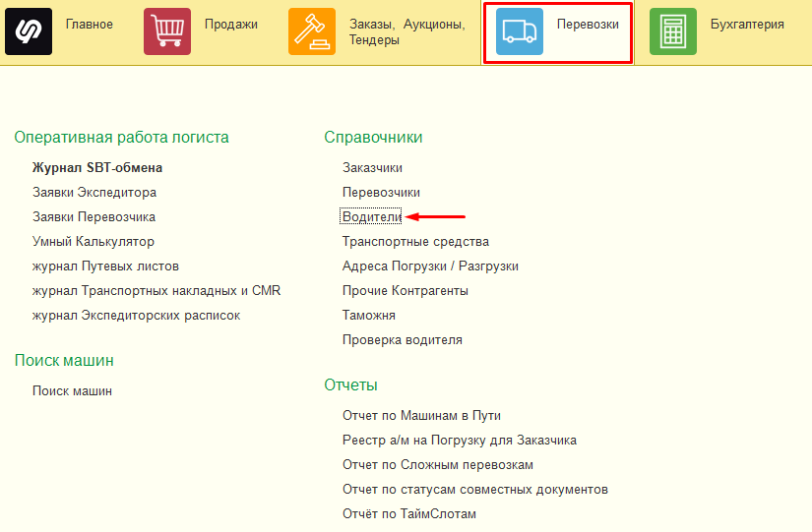Image resolution: width=812 pixels, height=532 pixels.
Task: Click the red shopping cart icon
Action: pyautogui.click(x=167, y=31)
